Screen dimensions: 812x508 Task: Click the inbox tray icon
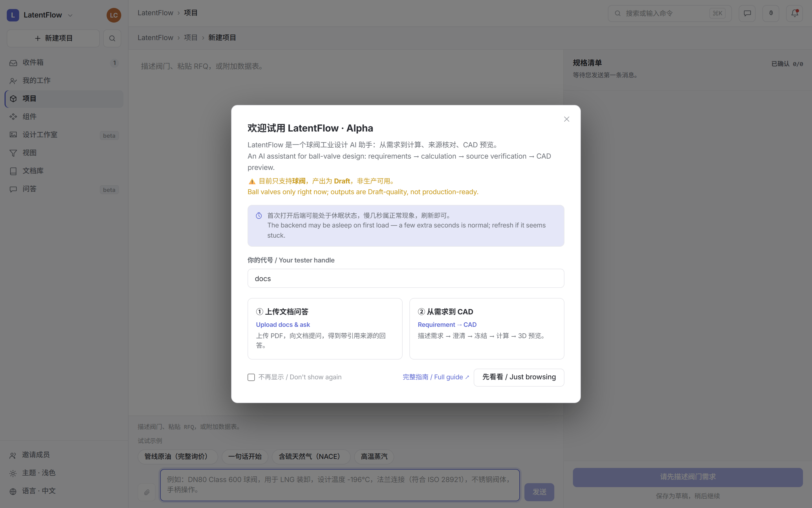coord(13,63)
